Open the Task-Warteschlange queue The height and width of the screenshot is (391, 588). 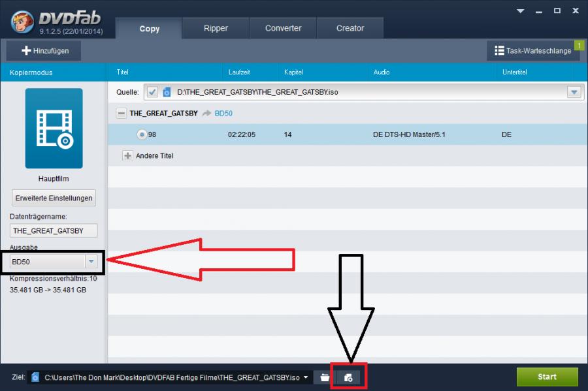pos(533,50)
